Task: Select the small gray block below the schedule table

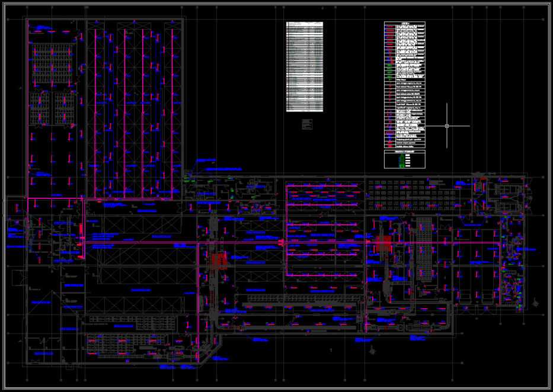Action: click(306, 124)
